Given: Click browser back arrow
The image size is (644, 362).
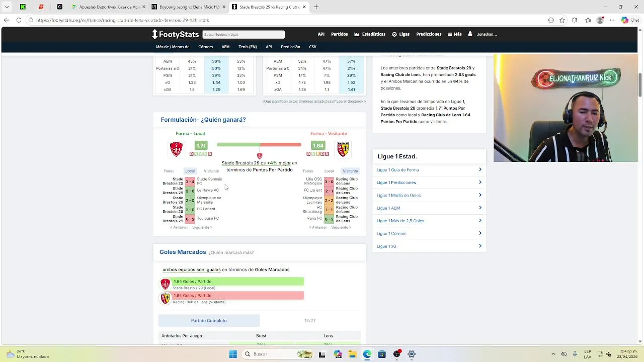Looking at the screenshot, I should point(7,20).
